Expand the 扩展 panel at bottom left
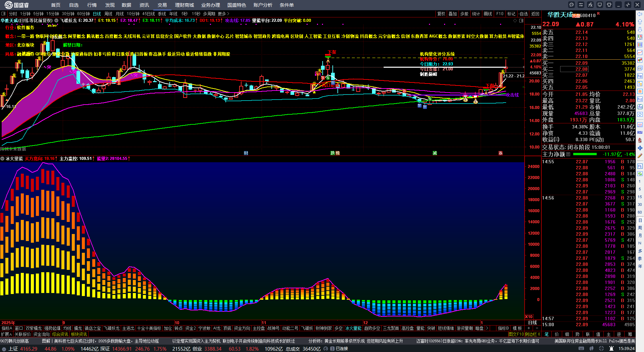644x352 pixels. [x=6, y=334]
